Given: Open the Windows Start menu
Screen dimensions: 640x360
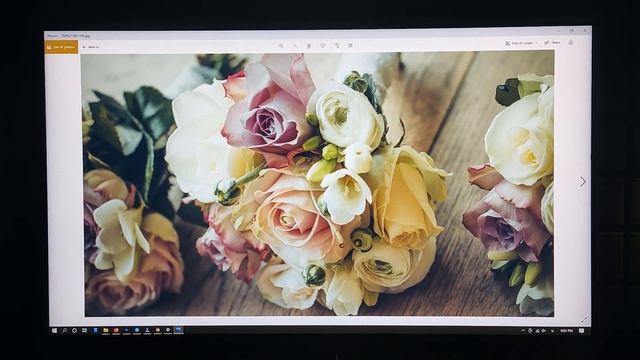Looking at the screenshot, I should [54, 330].
